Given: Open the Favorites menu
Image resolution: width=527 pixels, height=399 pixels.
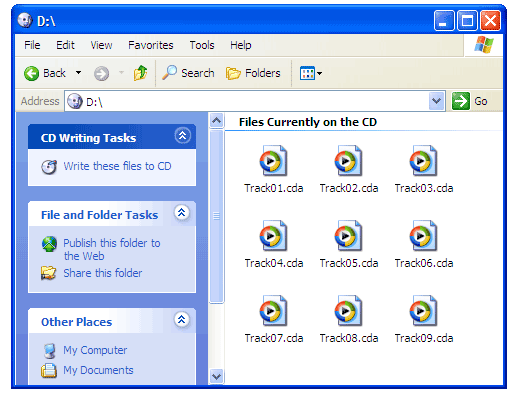Looking at the screenshot, I should (x=151, y=45).
